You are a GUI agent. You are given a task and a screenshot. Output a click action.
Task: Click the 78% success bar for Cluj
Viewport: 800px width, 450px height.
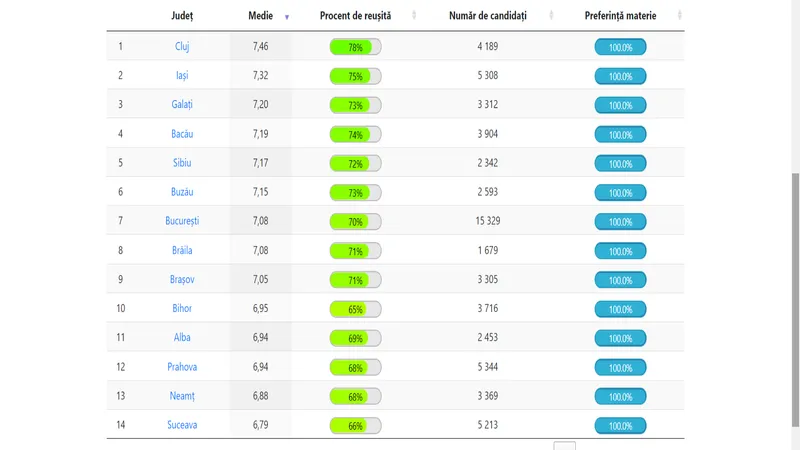point(356,47)
